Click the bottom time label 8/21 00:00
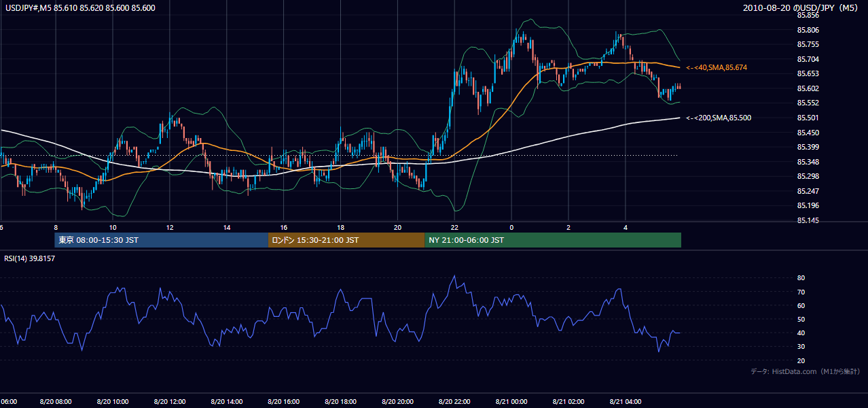 click(x=511, y=402)
